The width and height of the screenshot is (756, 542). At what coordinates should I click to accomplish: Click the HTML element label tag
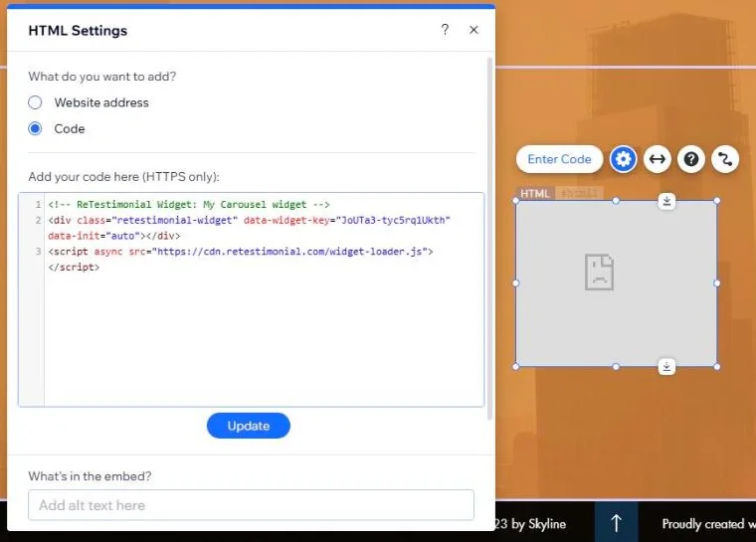[x=535, y=193]
